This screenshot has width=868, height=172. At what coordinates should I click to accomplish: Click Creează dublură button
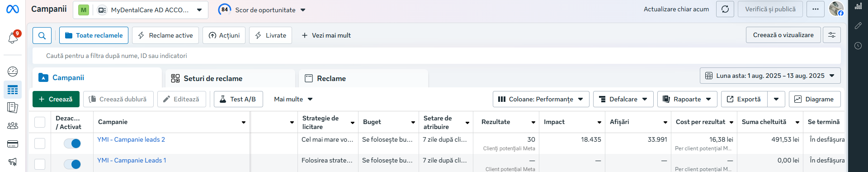tap(118, 99)
